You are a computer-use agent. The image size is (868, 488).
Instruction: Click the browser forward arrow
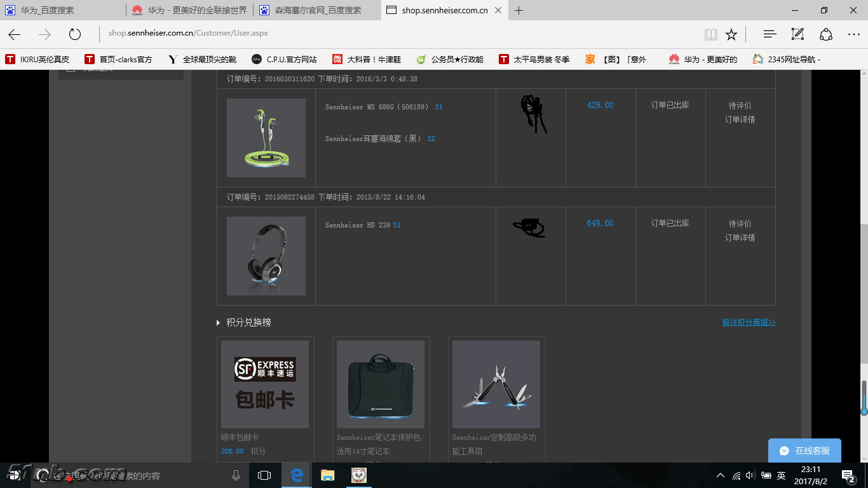pos(44,34)
